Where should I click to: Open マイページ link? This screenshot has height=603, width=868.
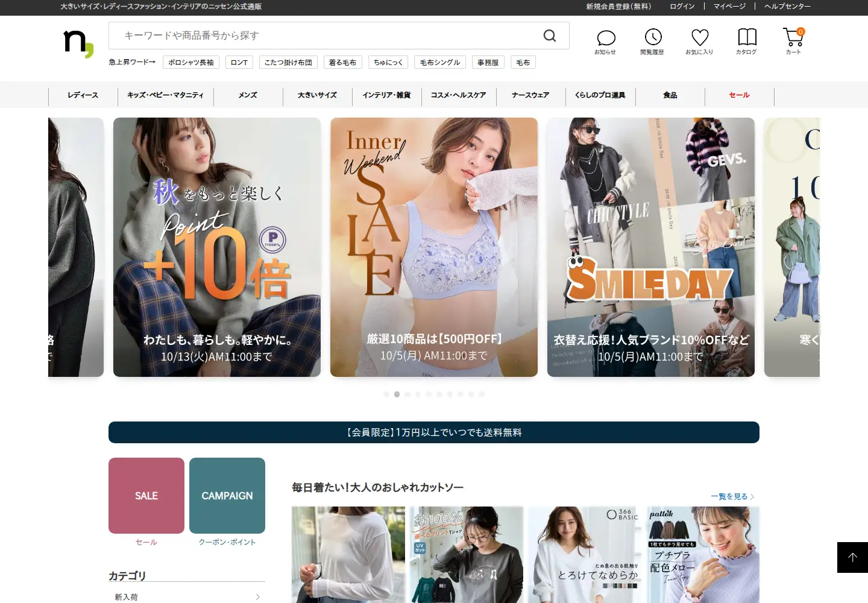(730, 7)
